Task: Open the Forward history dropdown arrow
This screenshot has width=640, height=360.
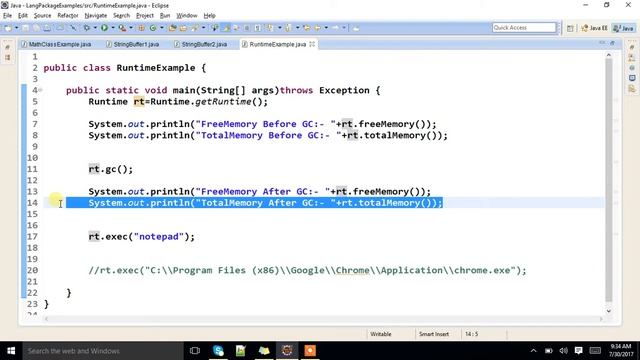Action: pos(344,28)
